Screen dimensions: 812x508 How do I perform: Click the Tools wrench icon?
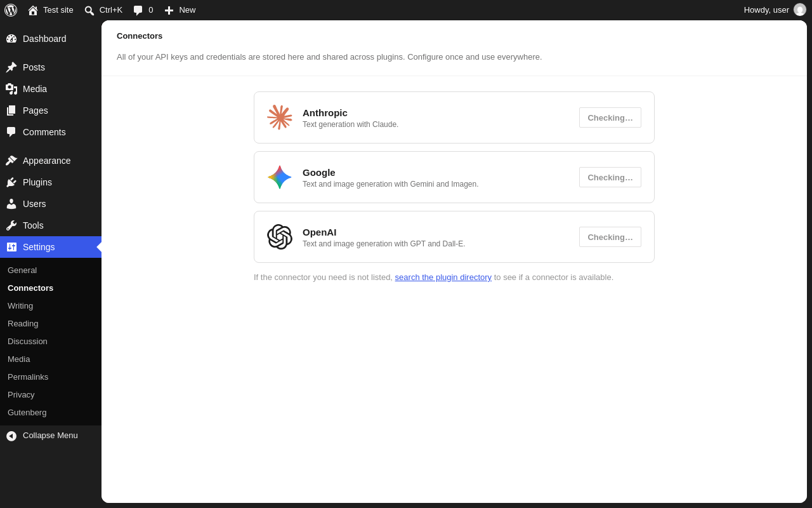pos(11,225)
